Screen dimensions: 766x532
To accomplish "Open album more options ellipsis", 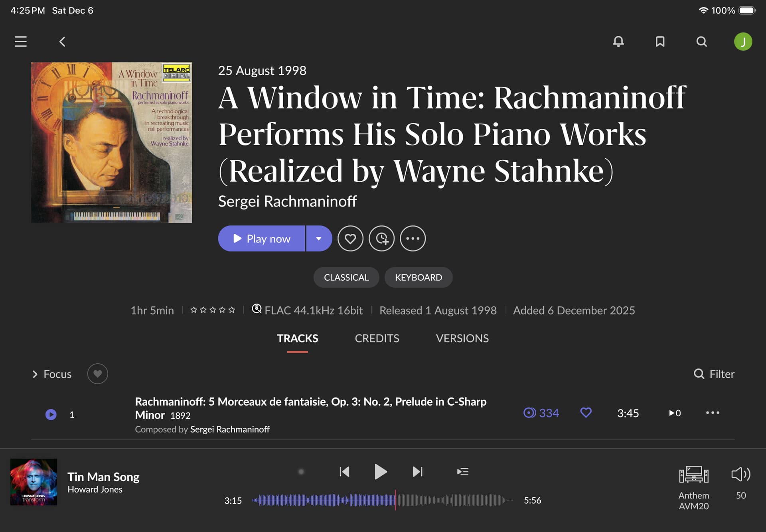I will click(413, 238).
